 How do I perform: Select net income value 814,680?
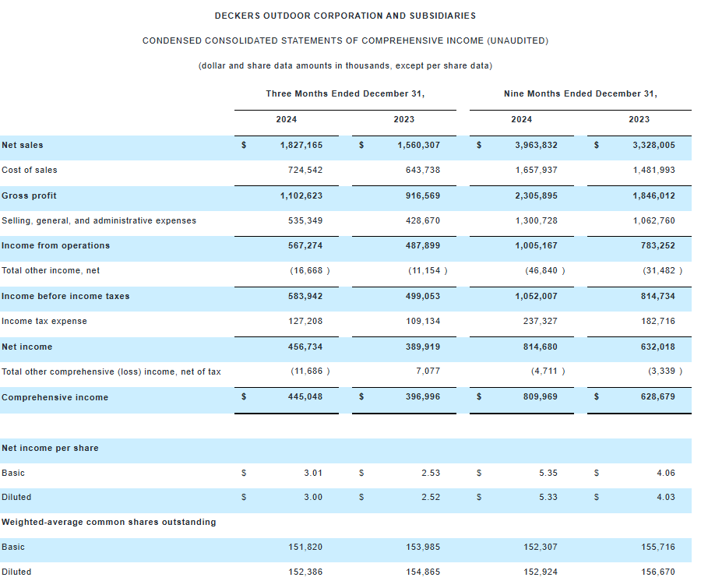tap(541, 347)
